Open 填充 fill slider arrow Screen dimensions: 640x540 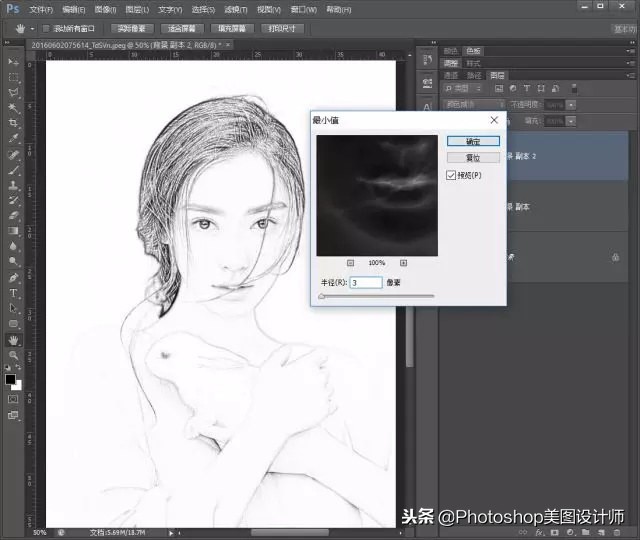pos(571,121)
